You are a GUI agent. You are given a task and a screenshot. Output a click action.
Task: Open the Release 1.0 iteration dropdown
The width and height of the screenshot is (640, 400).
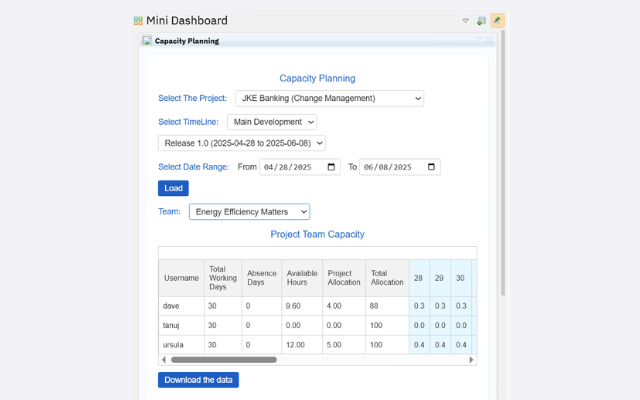[x=242, y=143]
